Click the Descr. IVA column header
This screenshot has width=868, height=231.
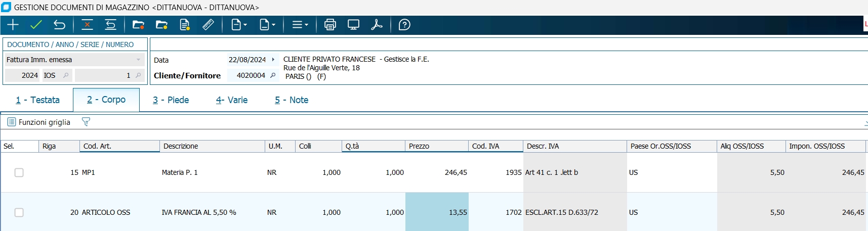575,146
